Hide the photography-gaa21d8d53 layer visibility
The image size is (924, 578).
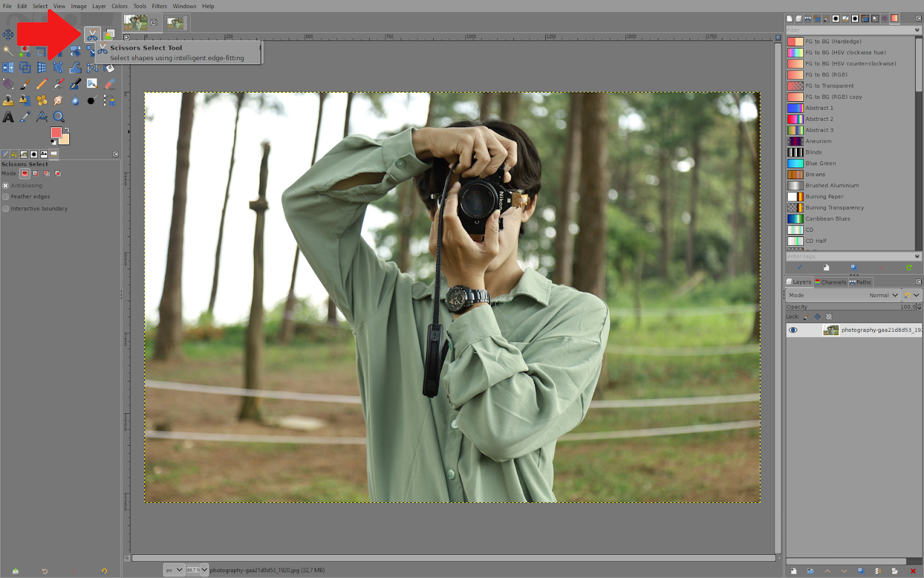tap(793, 329)
